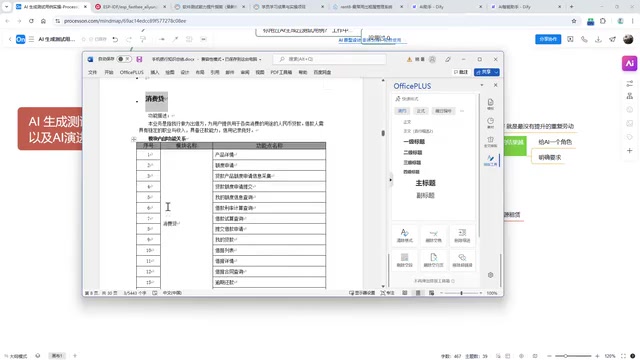The image size is (640, 360).
Task: Click the back arrow in ProcessOn toolbar
Action: point(10,39)
